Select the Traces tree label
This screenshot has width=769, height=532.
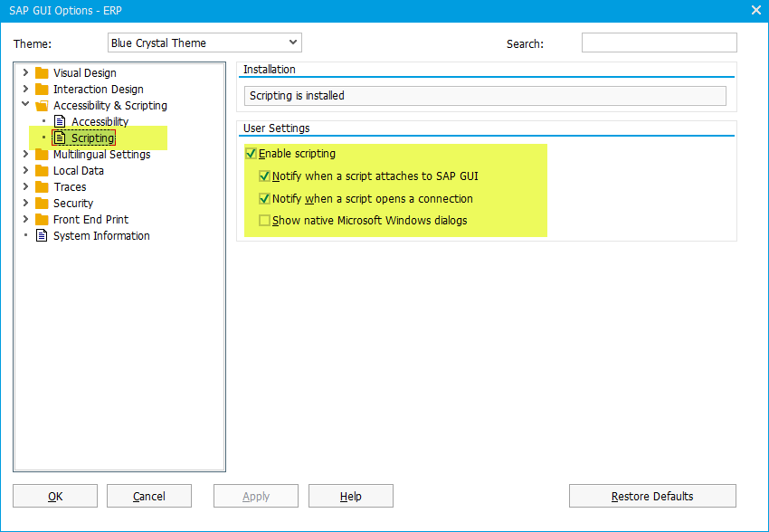(x=70, y=186)
